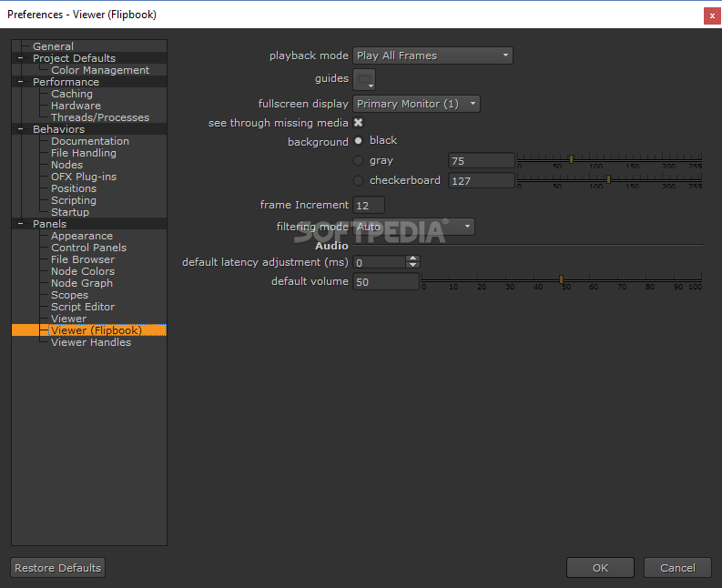This screenshot has height=588, width=722.
Task: Open OFX Plug-ins preferences page
Action: 84,177
